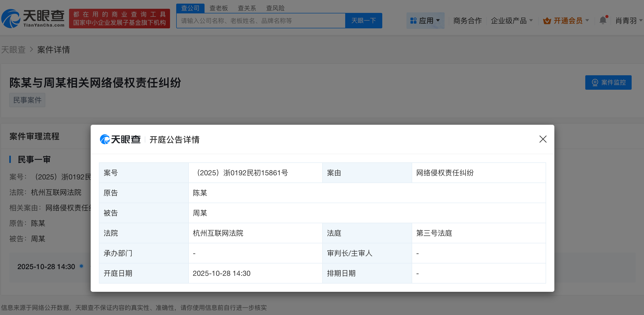Switch to the 查老板 search tab

coord(218,8)
